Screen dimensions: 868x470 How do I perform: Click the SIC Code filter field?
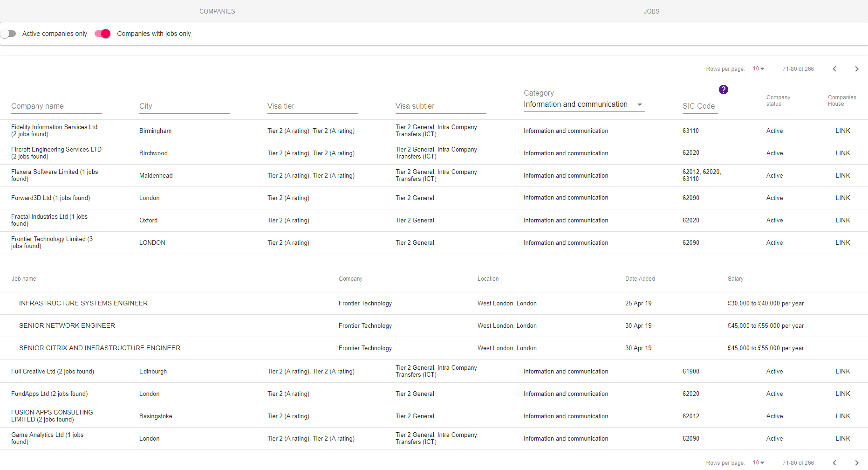(x=699, y=106)
